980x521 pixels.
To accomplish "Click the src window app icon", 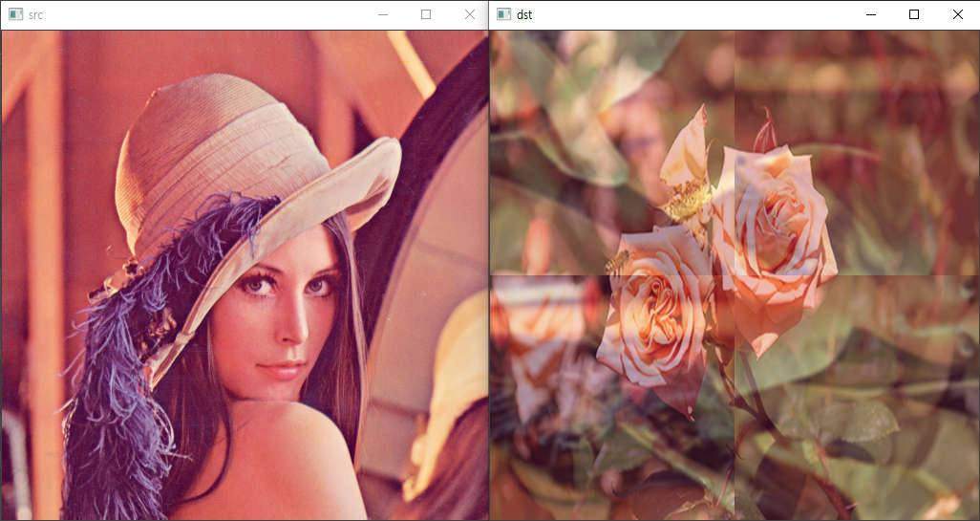I will tap(15, 14).
